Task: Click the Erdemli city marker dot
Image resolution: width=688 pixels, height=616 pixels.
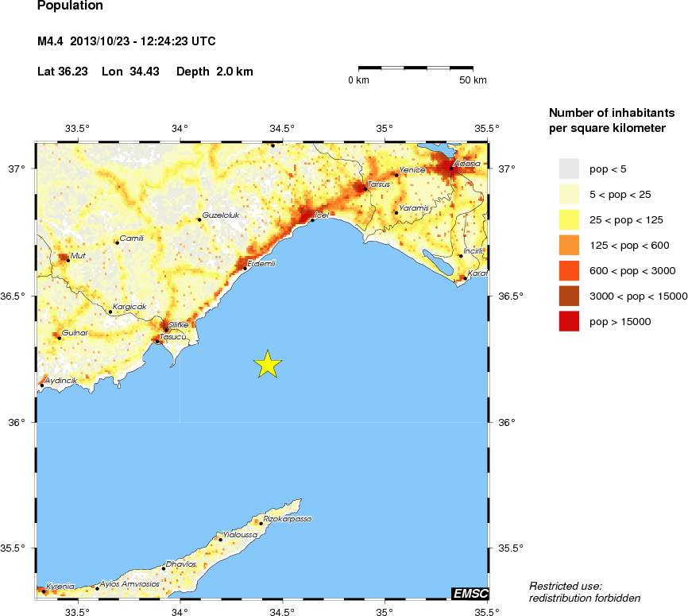Action: click(x=245, y=269)
